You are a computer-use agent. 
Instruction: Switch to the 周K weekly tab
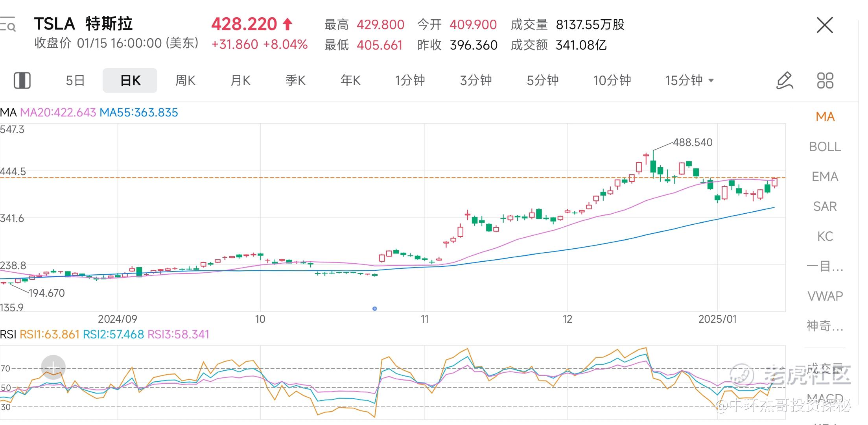185,80
